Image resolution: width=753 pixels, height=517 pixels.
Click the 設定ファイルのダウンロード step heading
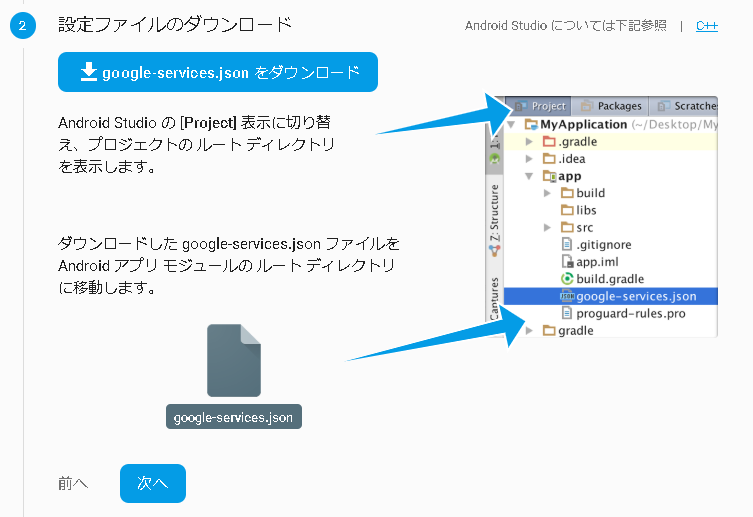(175, 24)
